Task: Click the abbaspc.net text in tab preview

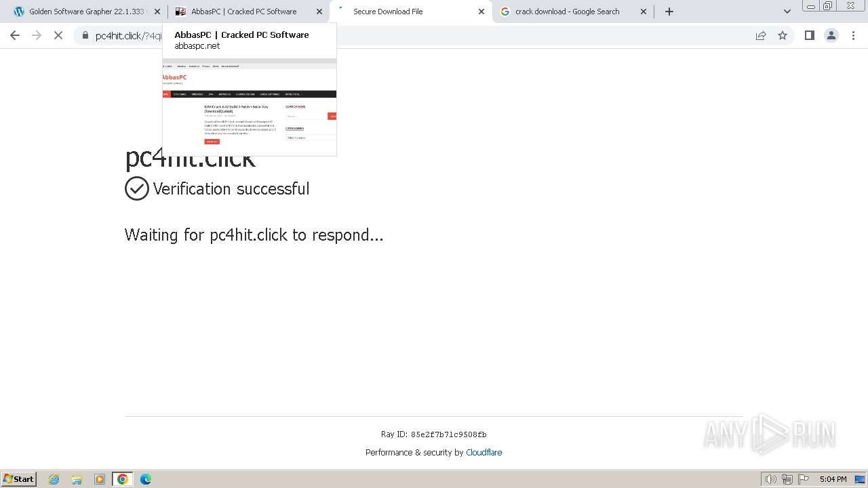Action: coord(197,46)
